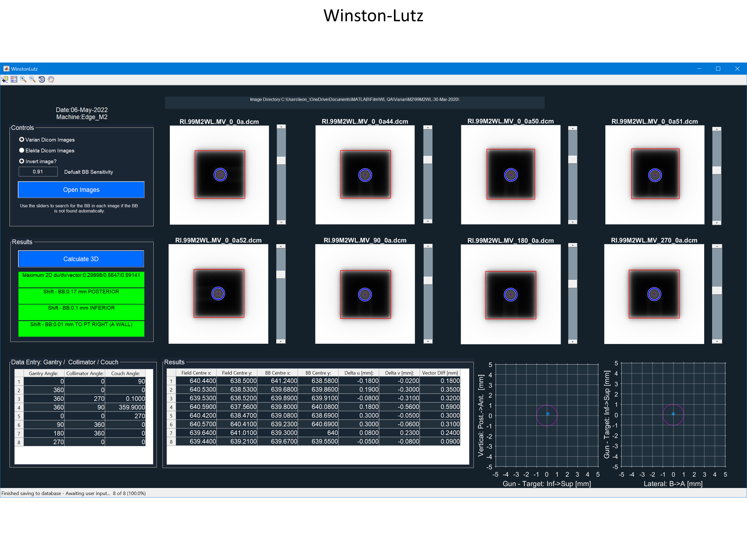Screen dimensions: 747x560
Task: Select the Pan hand tool
Action: tap(51, 79)
